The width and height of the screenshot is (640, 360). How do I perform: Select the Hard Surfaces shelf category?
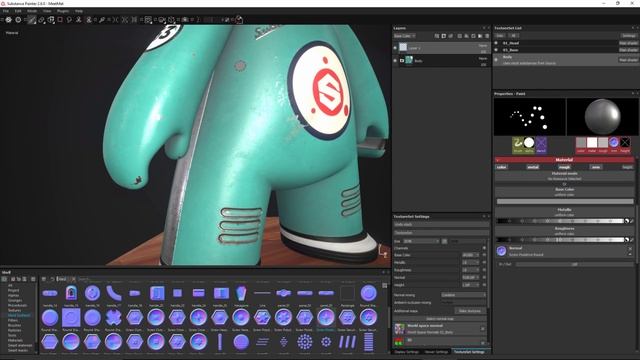tap(19, 315)
